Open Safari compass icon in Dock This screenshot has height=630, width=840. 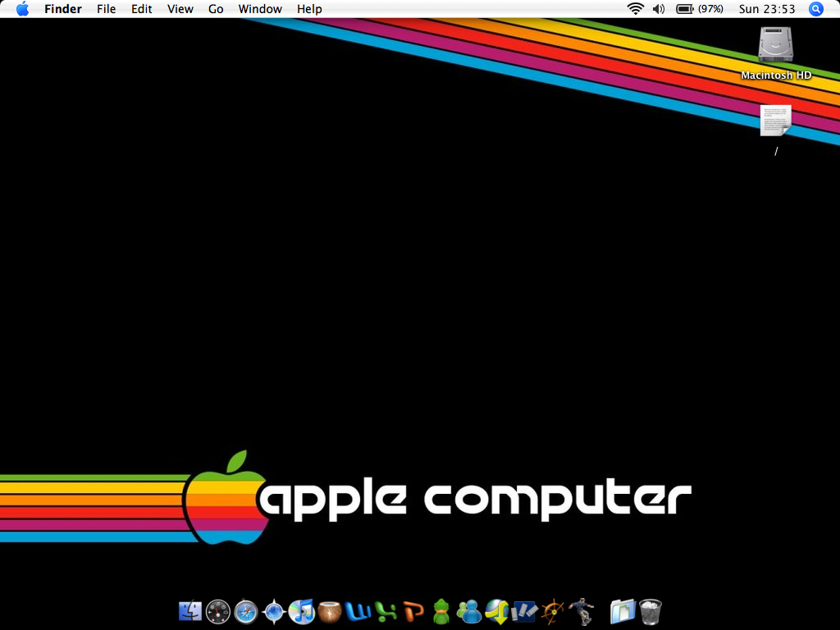tap(246, 611)
